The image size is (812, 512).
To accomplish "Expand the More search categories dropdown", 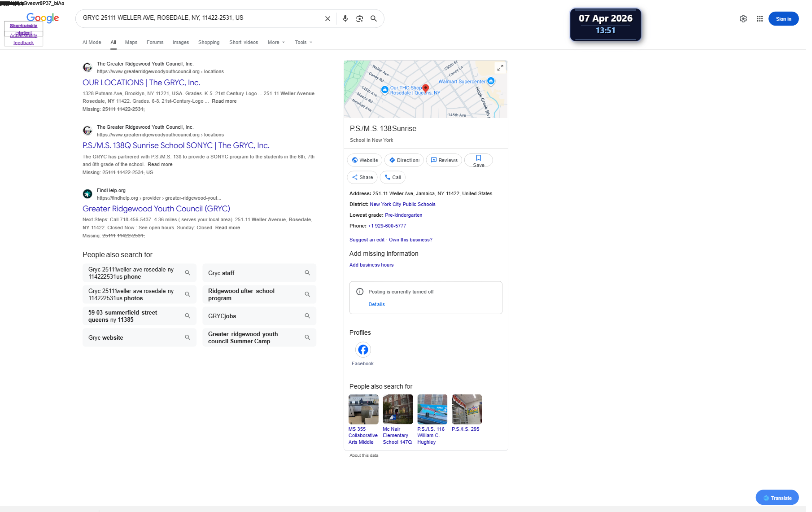I will [276, 42].
